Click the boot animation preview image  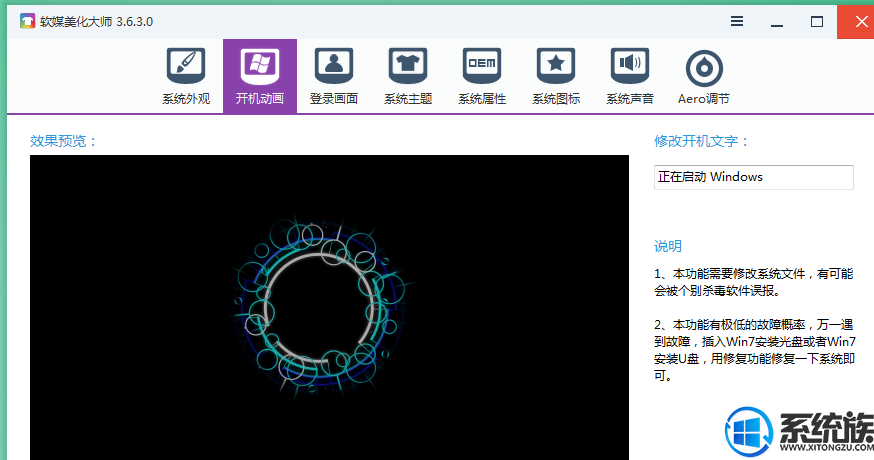[329, 307]
